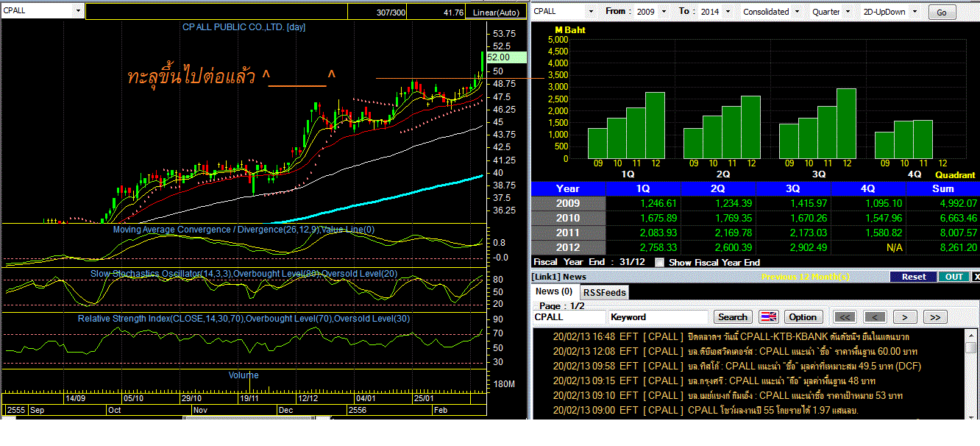Click the 2009 year row header
This screenshot has height=446, width=980.
pyautogui.click(x=568, y=203)
